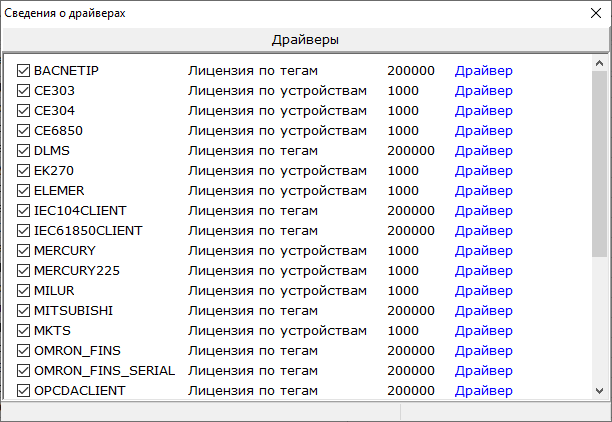This screenshot has height=422, width=612.
Task: Click license type text in ELEMER row
Action: [x=278, y=191]
